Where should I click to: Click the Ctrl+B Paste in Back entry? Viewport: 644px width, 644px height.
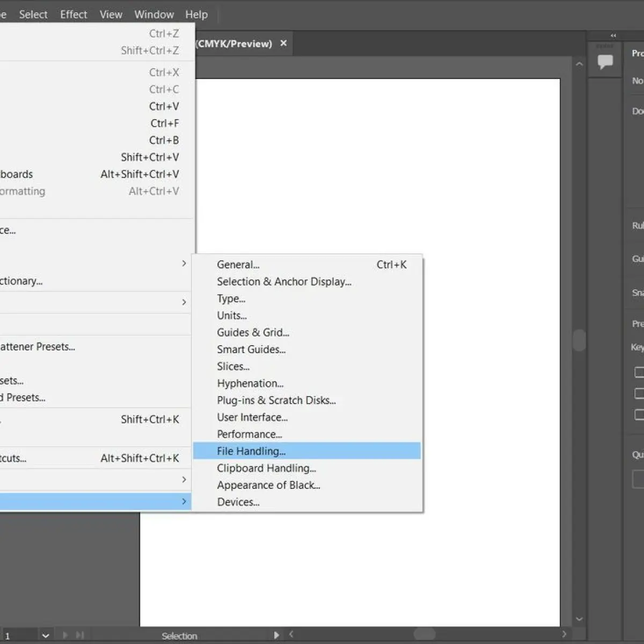(x=96, y=140)
